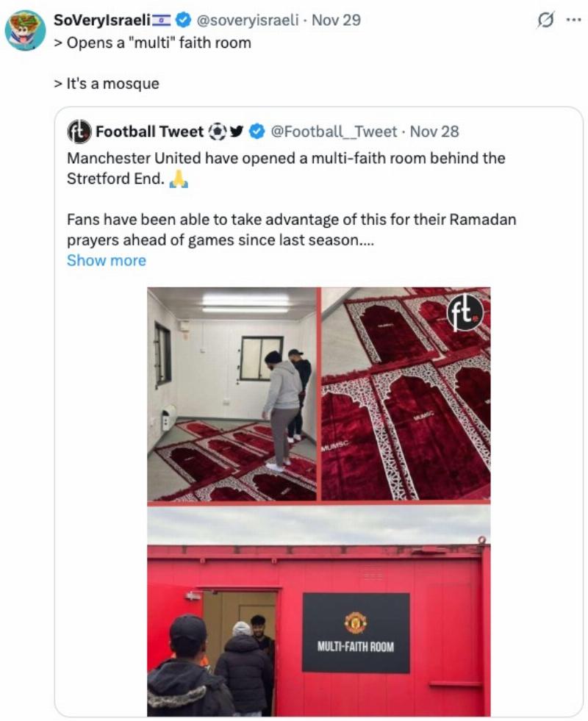The image size is (588, 721).
Task: Open the red Multi-Faith Room container photo
Action: [x=318, y=610]
